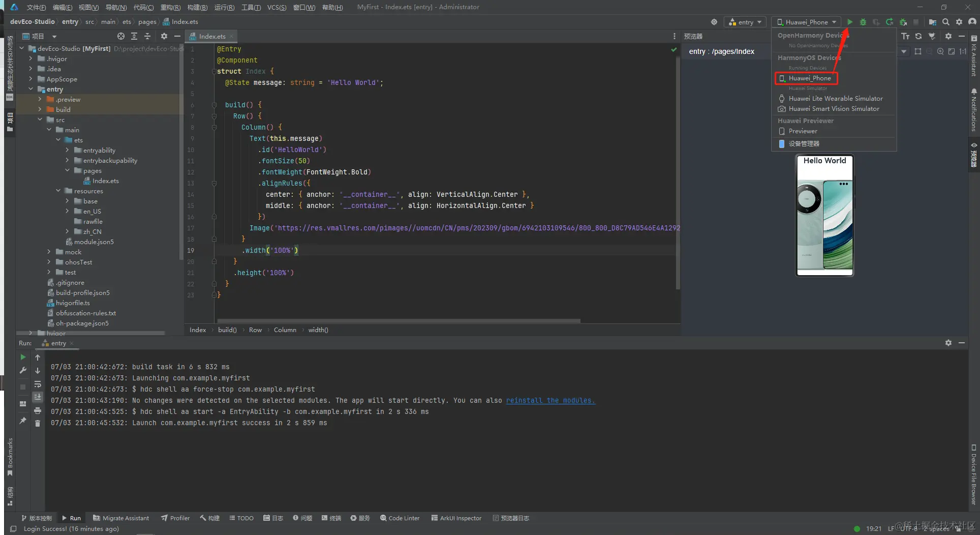This screenshot has height=535, width=980.
Task: Select Previewer in the device list
Action: click(834, 131)
